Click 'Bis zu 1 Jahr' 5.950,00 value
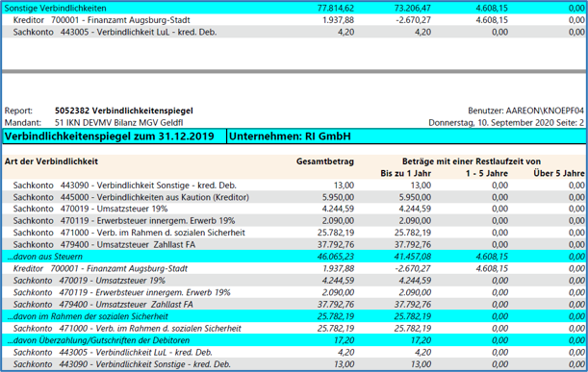This screenshot has height=372, width=588. tap(415, 197)
